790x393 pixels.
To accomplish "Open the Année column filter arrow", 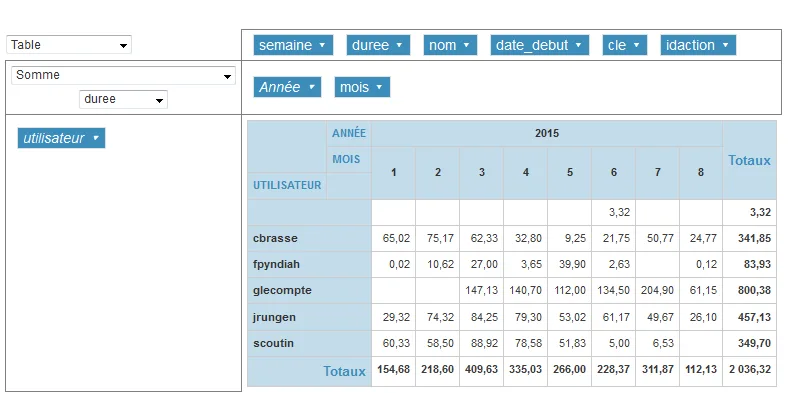I will coord(311,87).
